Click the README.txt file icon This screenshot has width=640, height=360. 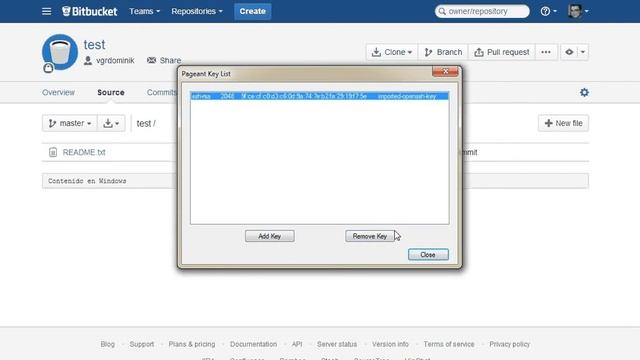(x=53, y=152)
